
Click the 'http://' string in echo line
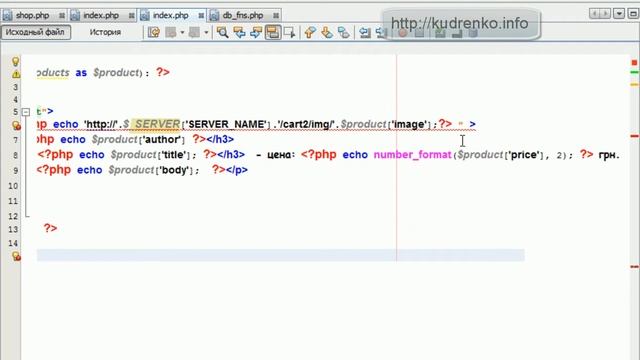click(x=101, y=124)
